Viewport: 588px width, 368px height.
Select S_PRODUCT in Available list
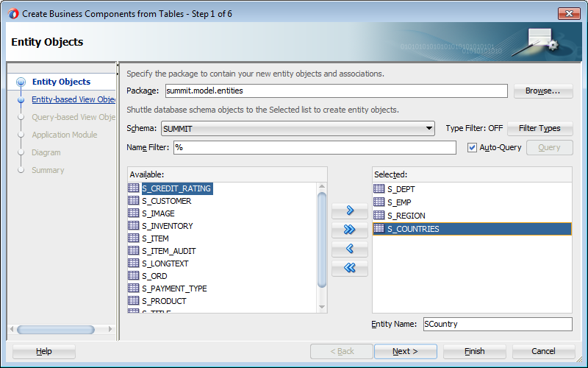(x=164, y=301)
